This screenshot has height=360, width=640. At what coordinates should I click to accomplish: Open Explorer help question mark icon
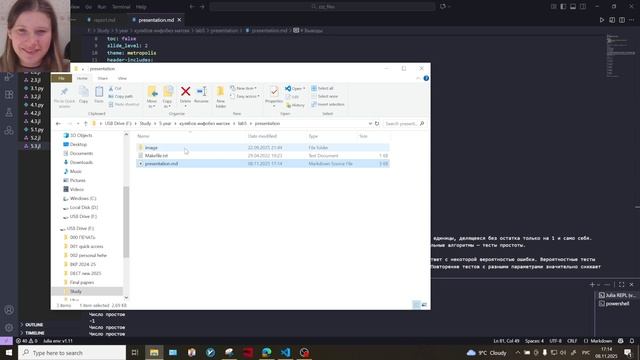[x=426, y=78]
